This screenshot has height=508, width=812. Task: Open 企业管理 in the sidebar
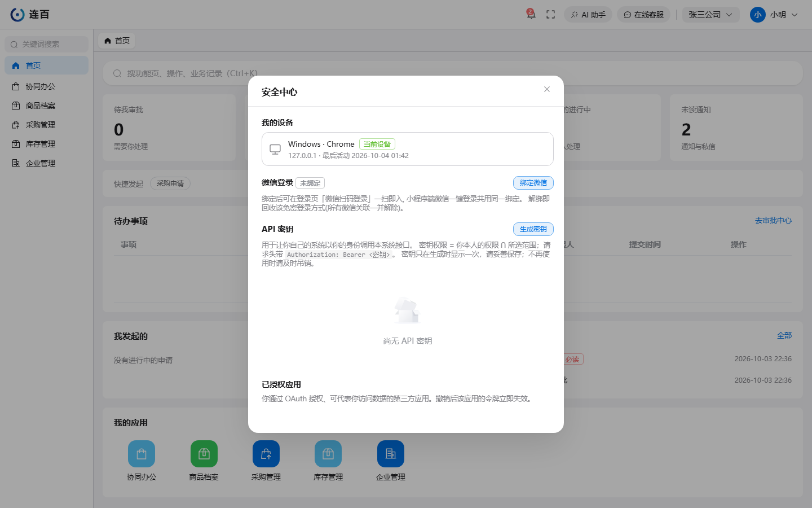(x=47, y=163)
